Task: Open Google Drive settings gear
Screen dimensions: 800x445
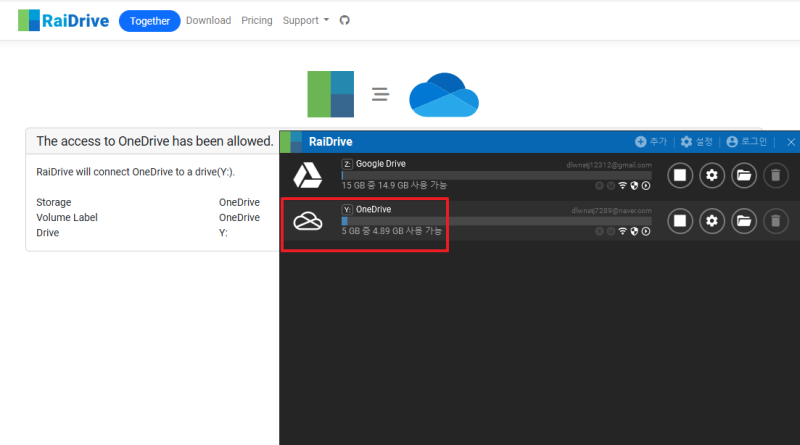Action: 712,176
